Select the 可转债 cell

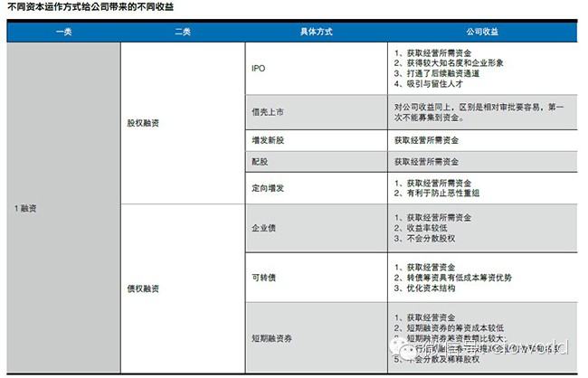coord(316,278)
